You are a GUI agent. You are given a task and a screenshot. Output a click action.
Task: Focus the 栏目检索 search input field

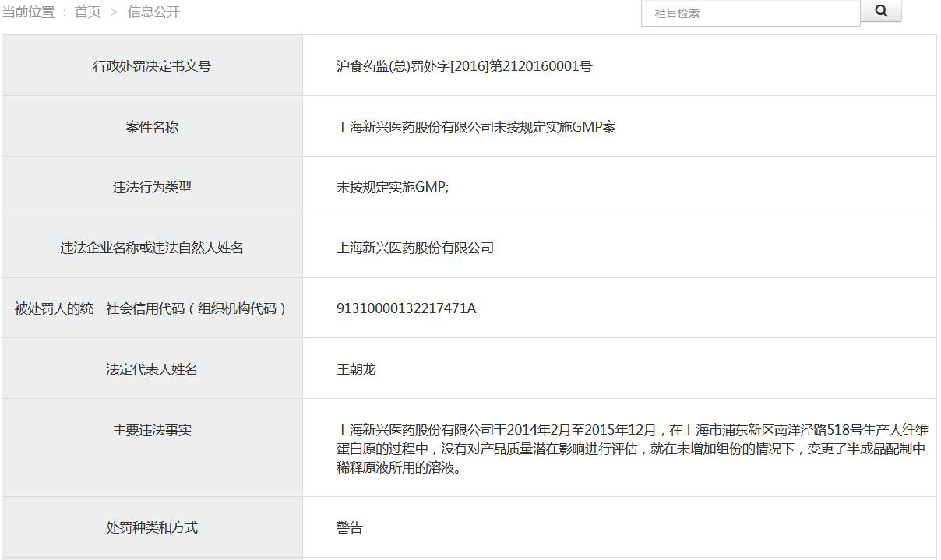click(750, 13)
